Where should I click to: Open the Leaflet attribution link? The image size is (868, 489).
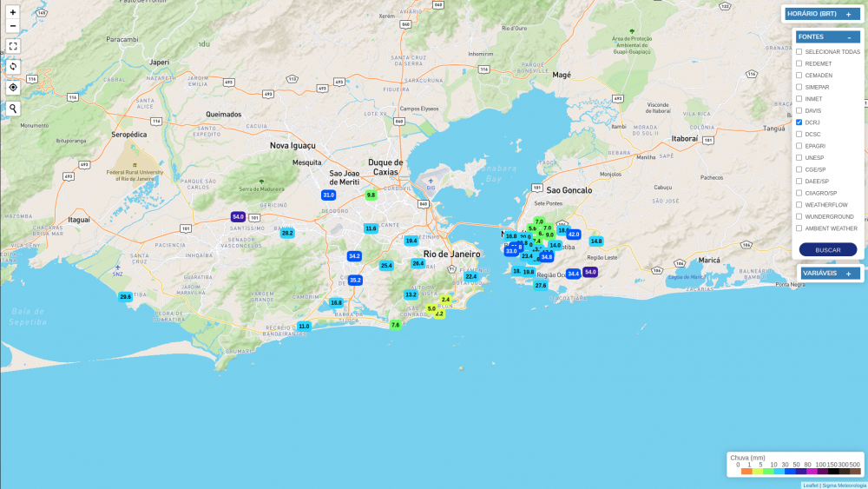coord(811,486)
